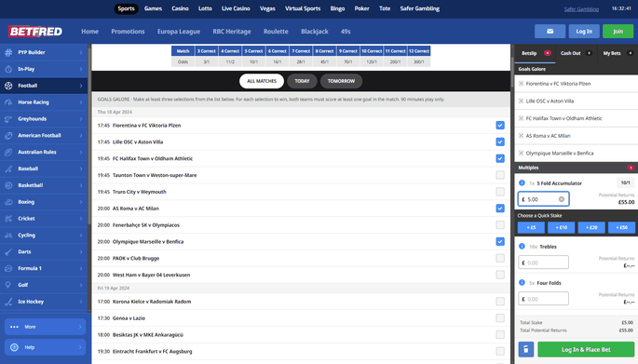This screenshot has width=638, height=364.
Task: Click the American Football sidebar icon
Action: point(8,135)
